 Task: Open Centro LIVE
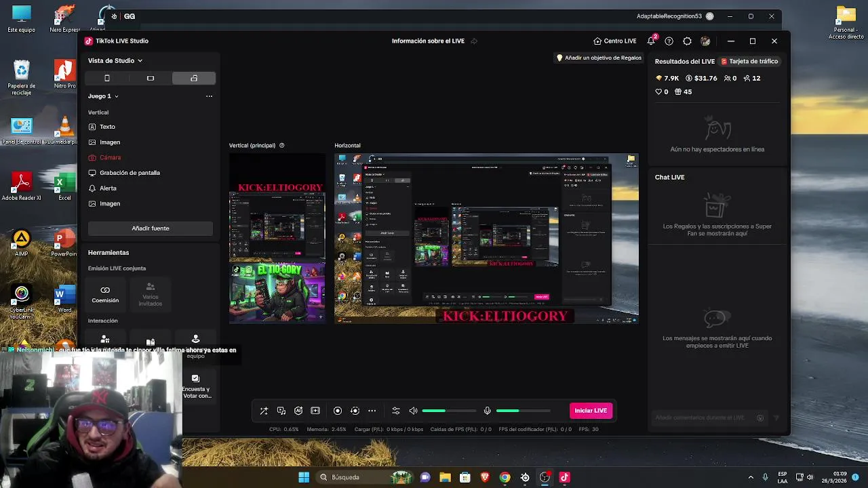(x=614, y=41)
